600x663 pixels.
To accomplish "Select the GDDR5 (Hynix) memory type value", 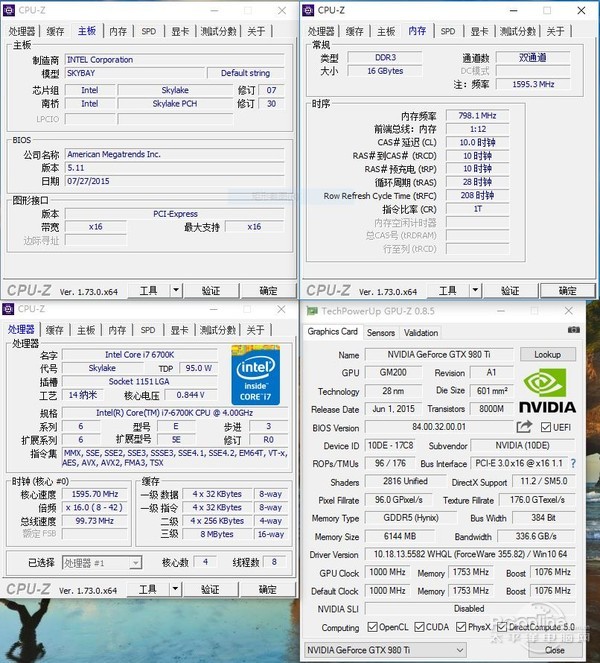I will click(411, 518).
